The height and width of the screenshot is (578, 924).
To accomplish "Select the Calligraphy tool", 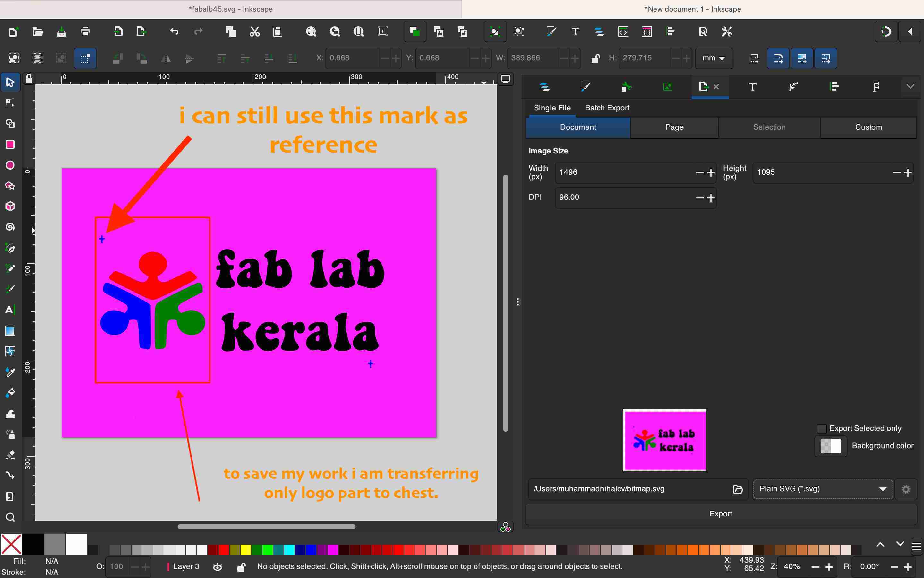I will coord(10,289).
